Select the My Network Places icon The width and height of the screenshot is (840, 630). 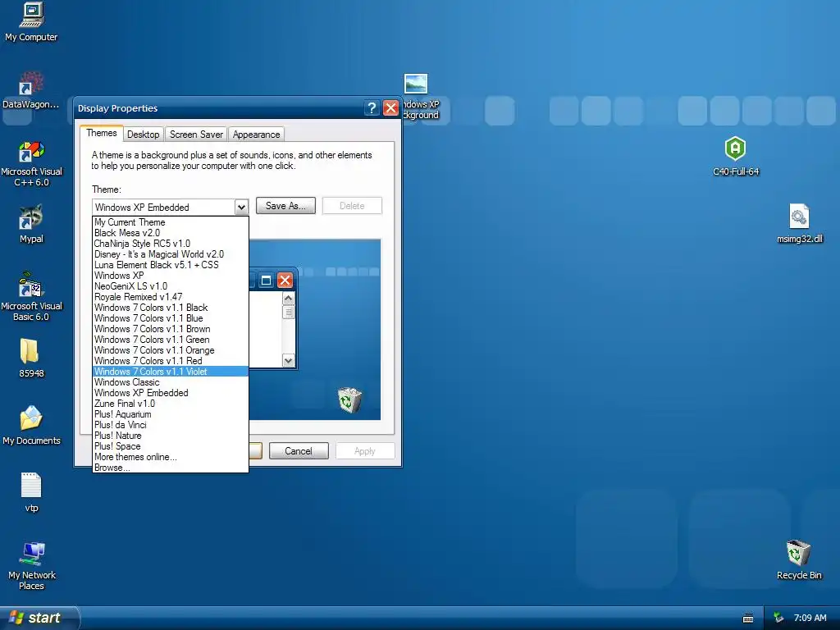click(31, 566)
